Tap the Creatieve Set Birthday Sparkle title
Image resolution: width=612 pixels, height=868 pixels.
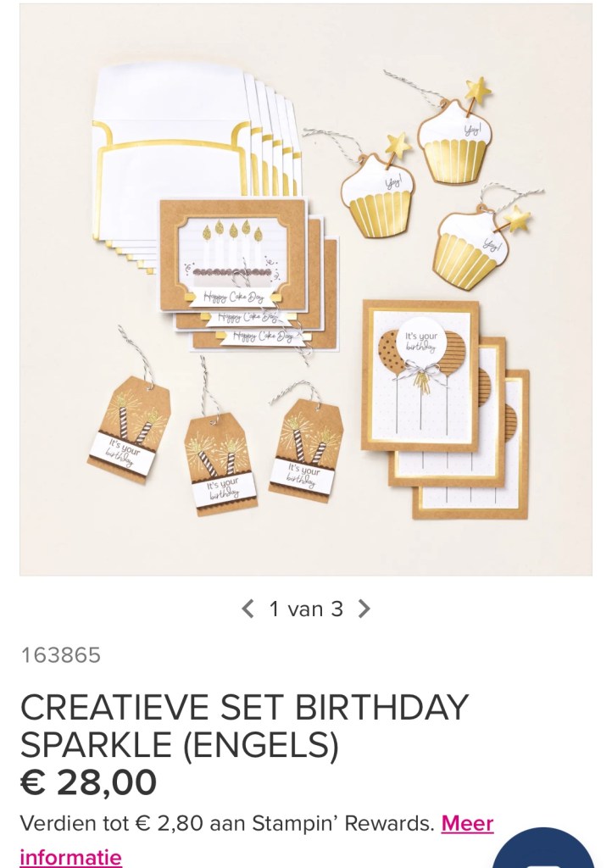coord(245,726)
